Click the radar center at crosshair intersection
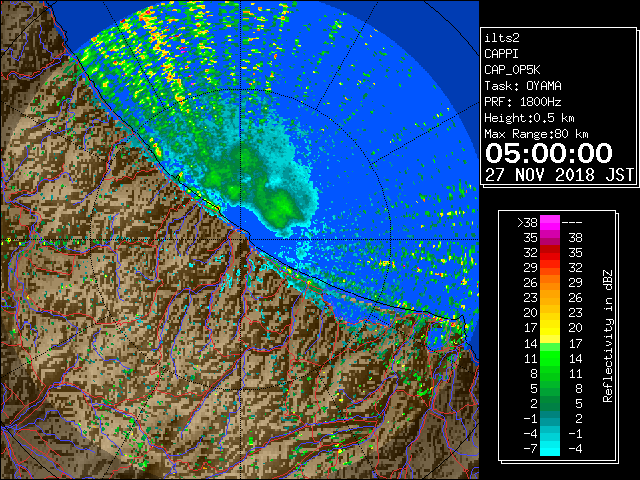The image size is (640, 480). tap(240, 240)
